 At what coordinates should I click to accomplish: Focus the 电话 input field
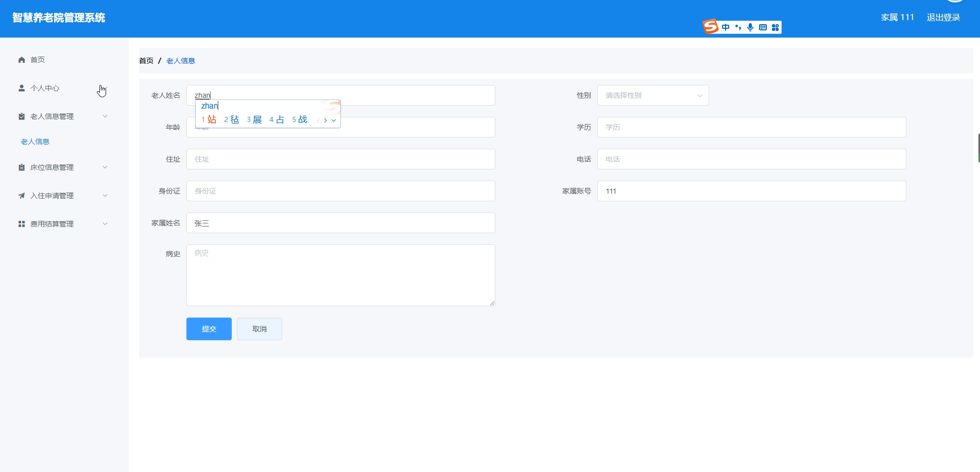pos(752,159)
